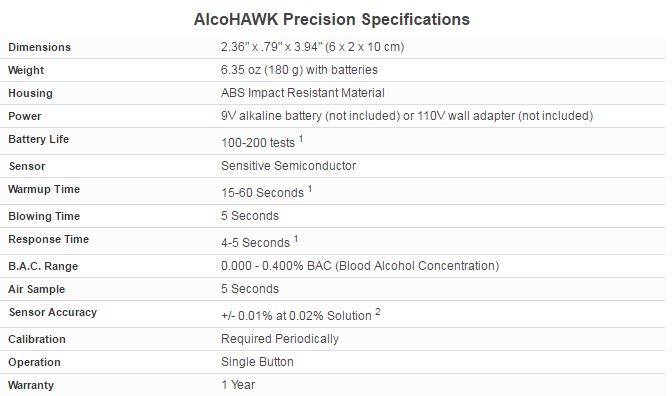Click the 1 Year warranty value
Viewport: 672px width, 396px height.
coord(238,385)
